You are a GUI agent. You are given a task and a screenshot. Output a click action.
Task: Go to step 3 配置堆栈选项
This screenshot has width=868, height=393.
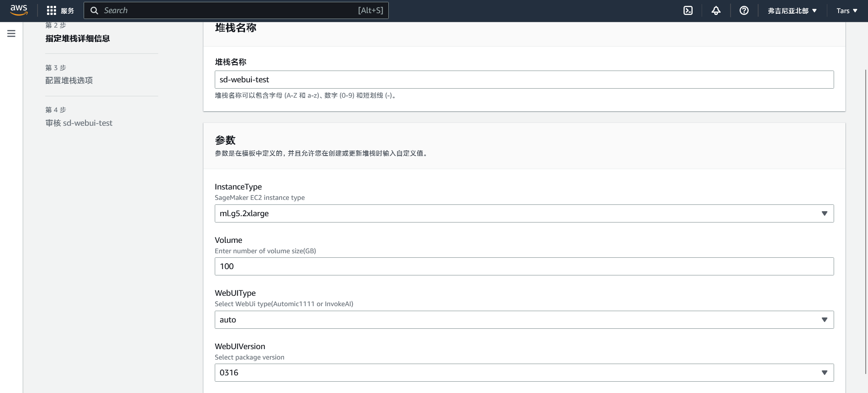pyautogui.click(x=69, y=80)
